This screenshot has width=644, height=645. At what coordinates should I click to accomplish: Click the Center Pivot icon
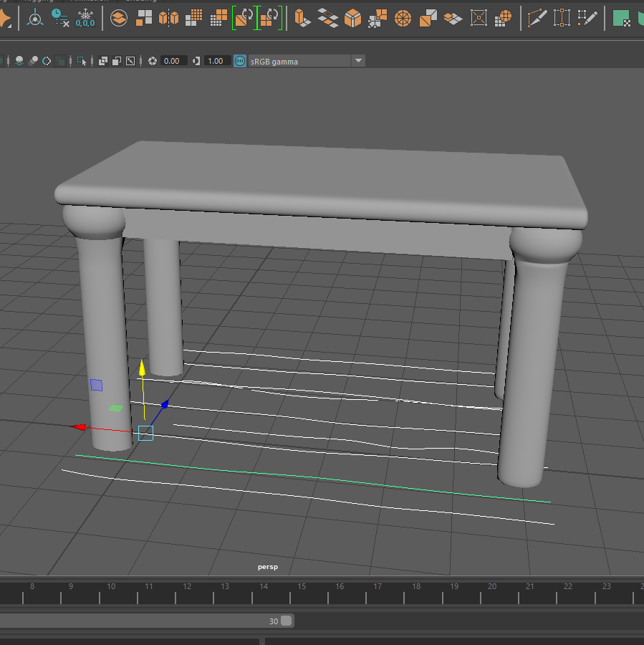coord(34,18)
